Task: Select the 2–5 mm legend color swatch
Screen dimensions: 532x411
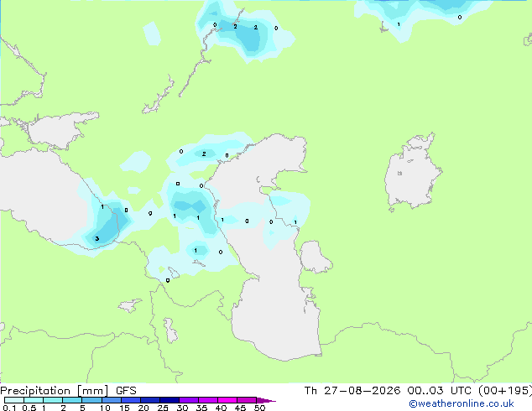Action: tap(72, 400)
